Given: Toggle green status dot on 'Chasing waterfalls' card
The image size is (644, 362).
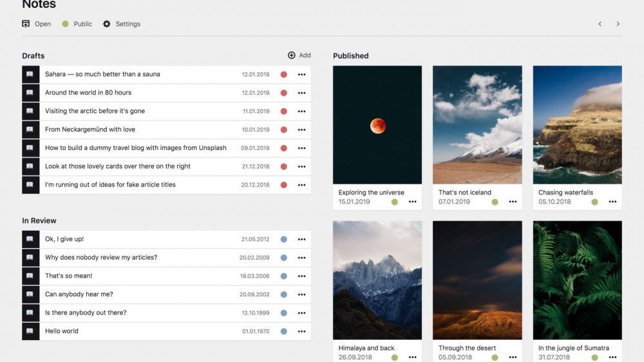Looking at the screenshot, I should 595,202.
